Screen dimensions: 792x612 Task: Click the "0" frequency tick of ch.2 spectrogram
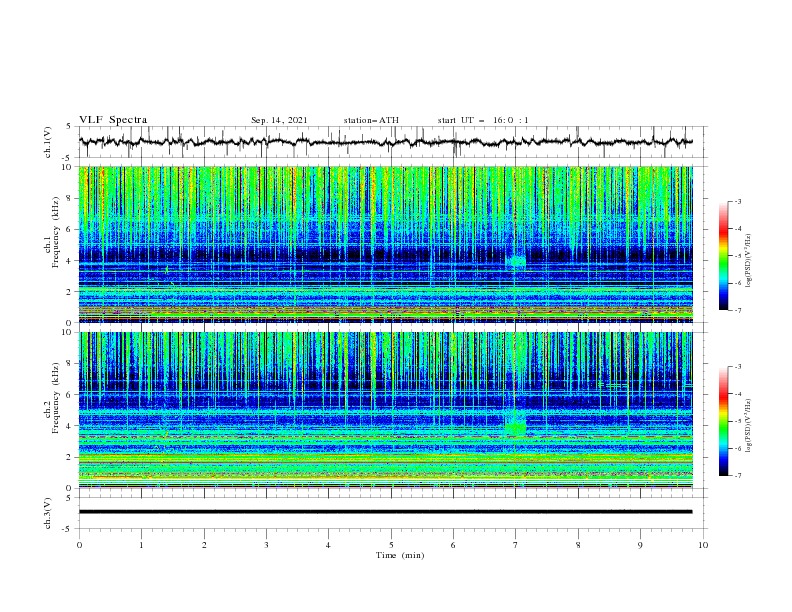tap(69, 488)
